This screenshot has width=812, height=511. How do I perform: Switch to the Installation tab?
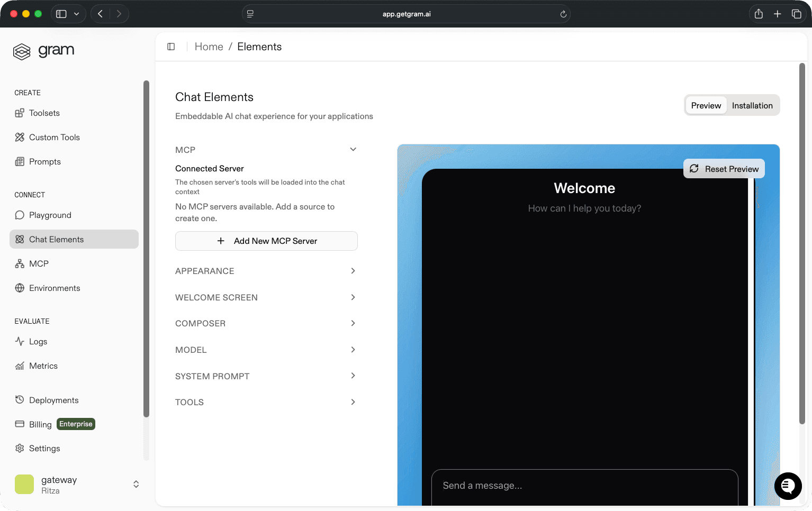pos(752,105)
